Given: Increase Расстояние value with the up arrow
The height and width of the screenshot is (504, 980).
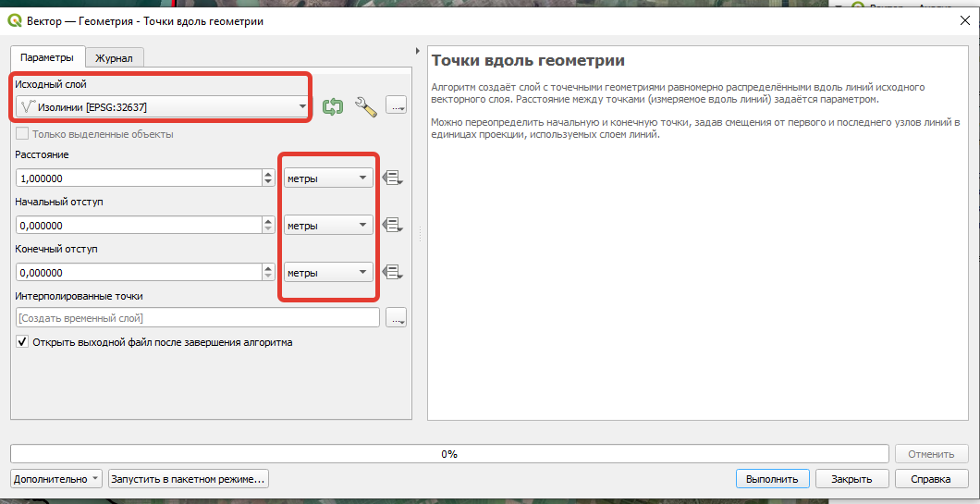Looking at the screenshot, I should [268, 175].
